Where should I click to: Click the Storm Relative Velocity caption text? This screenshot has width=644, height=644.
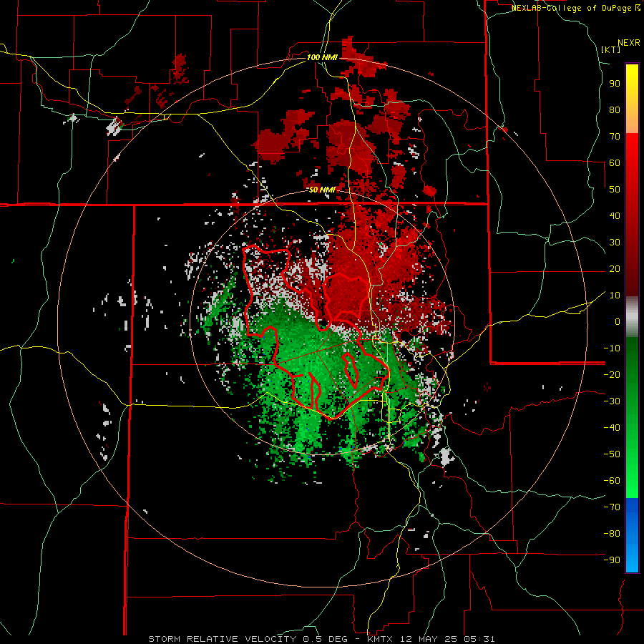(321, 639)
